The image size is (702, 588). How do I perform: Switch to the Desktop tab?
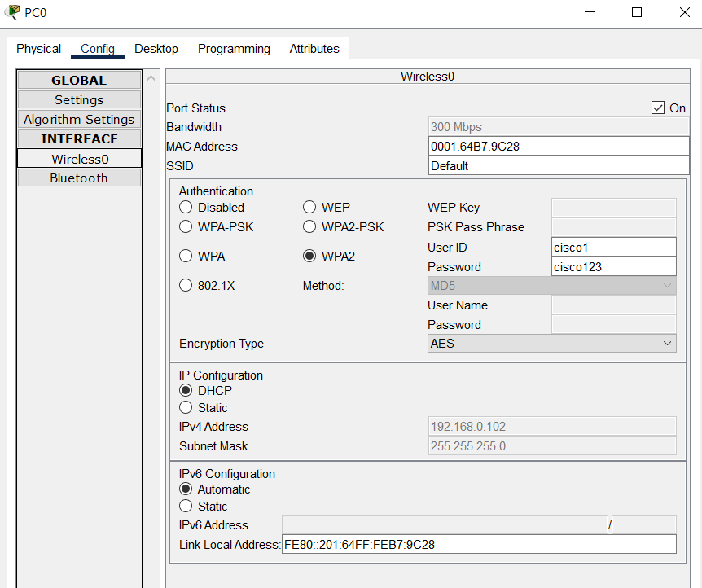point(156,49)
